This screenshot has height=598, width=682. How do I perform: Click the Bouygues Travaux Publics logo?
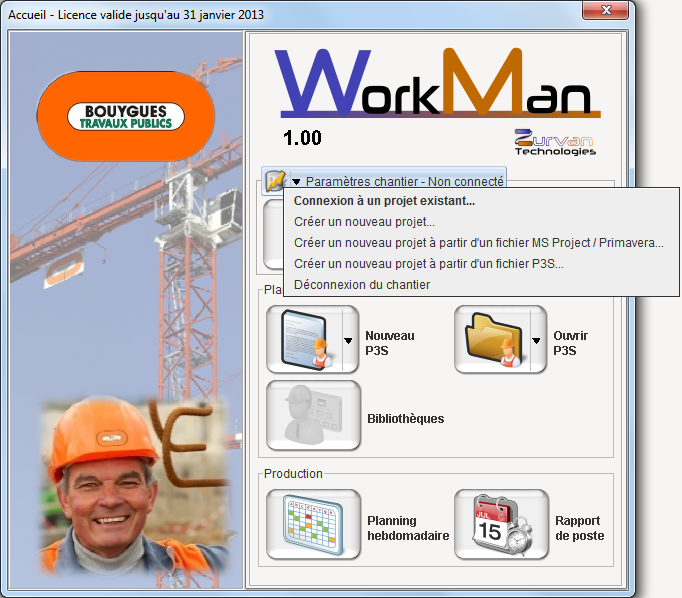pyautogui.click(x=125, y=116)
